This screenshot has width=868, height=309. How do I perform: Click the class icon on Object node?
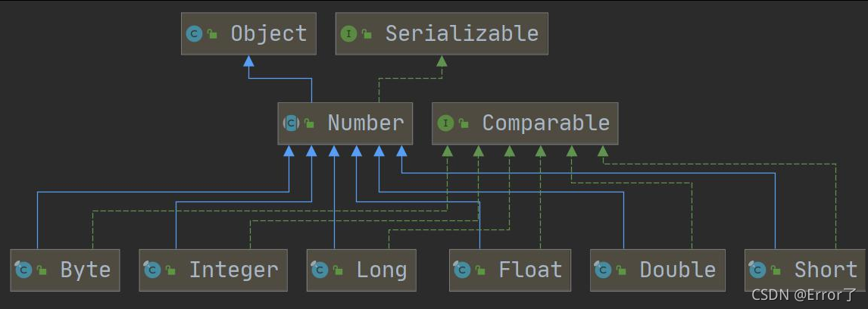(x=194, y=34)
